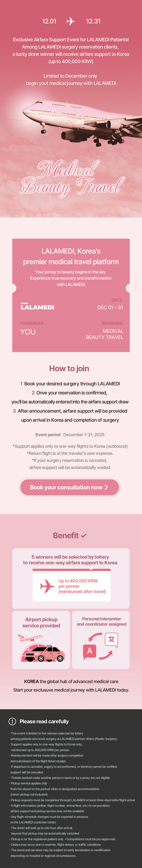Click the checkmark icon beside Benefit
142x868 pixels.
click(x=84, y=535)
